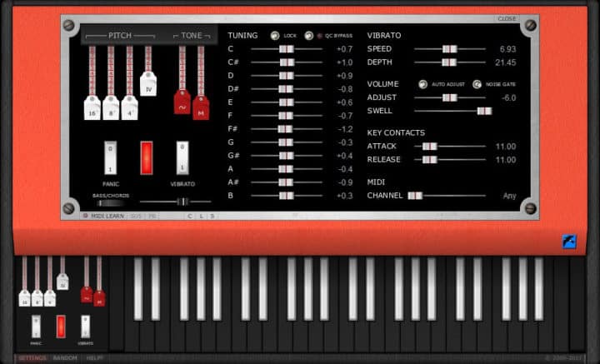Click the C note tuning slider
The image size is (600, 364).
(x=286, y=49)
